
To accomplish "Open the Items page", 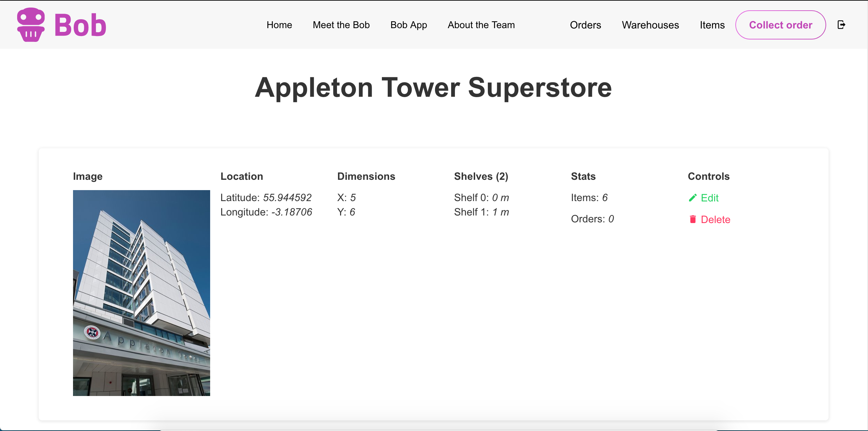I will point(712,25).
